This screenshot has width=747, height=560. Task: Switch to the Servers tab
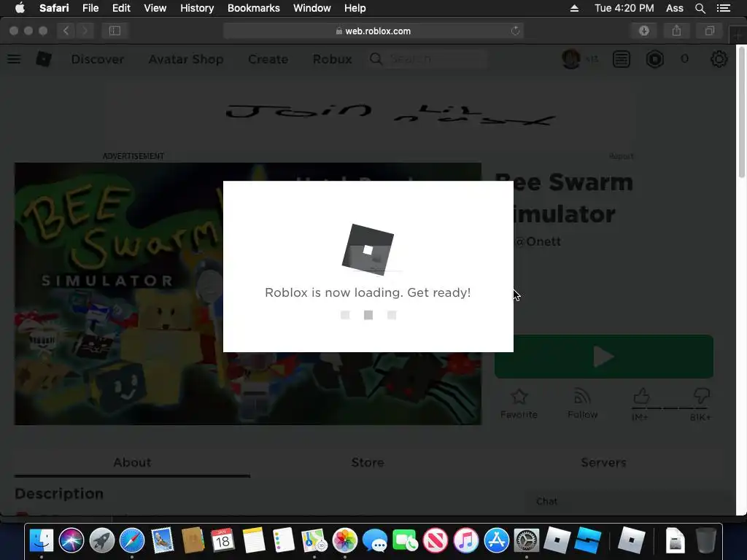click(603, 462)
